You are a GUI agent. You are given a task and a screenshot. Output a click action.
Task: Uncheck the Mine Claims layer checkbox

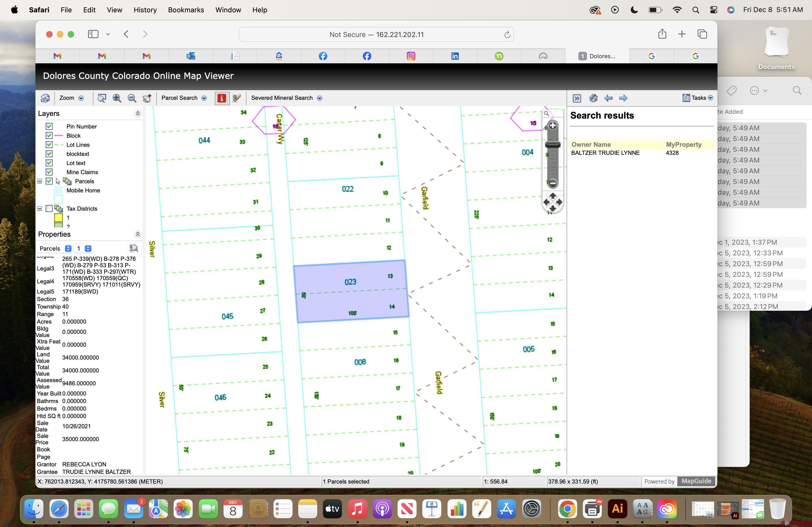[49, 172]
